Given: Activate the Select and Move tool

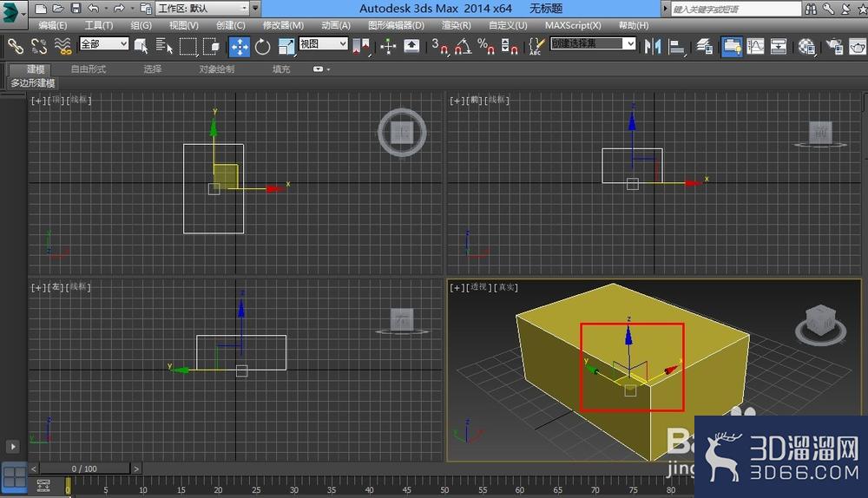Looking at the screenshot, I should click(x=240, y=47).
